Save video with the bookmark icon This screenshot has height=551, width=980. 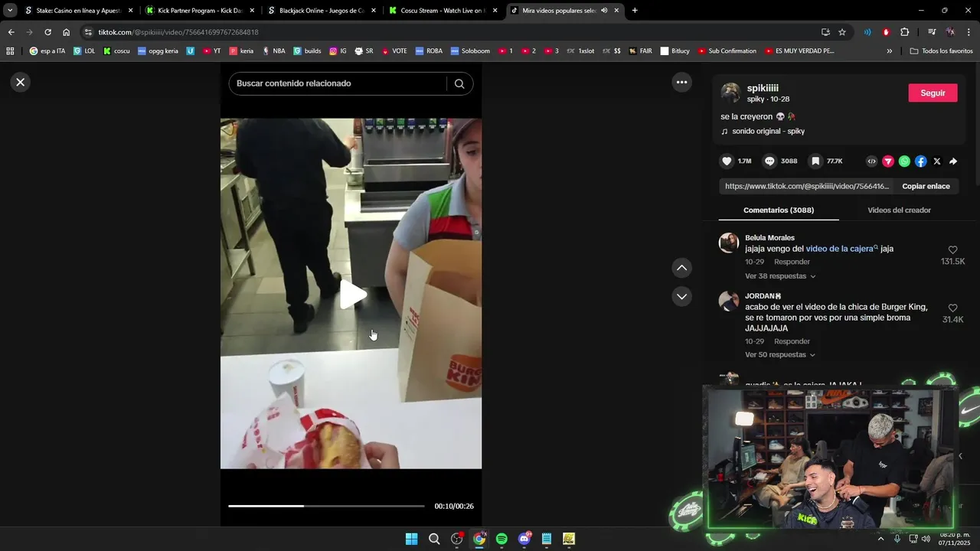click(x=815, y=161)
